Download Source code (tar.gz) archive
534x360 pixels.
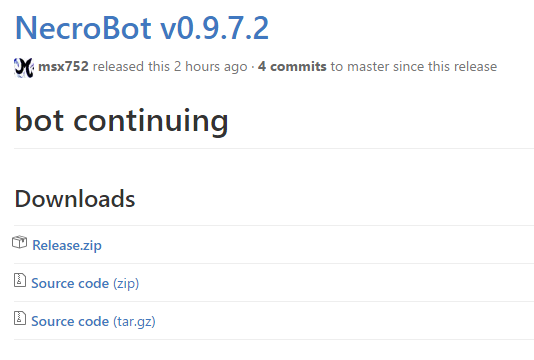click(x=93, y=322)
